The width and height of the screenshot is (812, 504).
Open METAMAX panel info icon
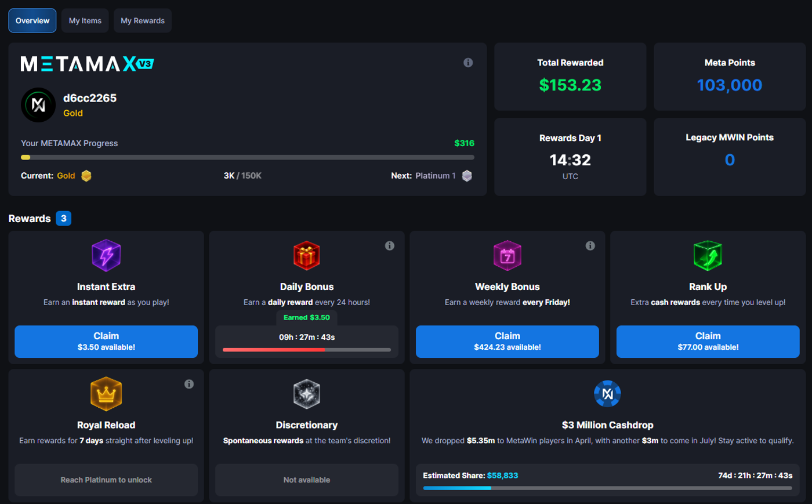coord(468,63)
